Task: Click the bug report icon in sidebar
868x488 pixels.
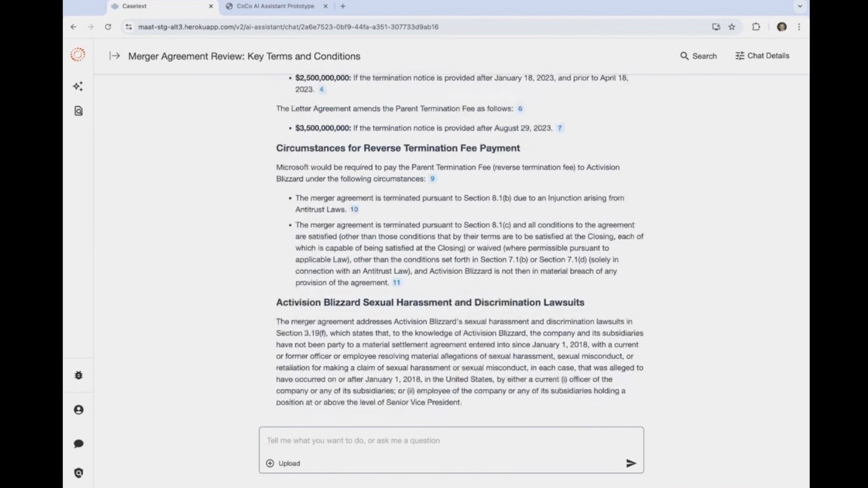Action: (79, 375)
